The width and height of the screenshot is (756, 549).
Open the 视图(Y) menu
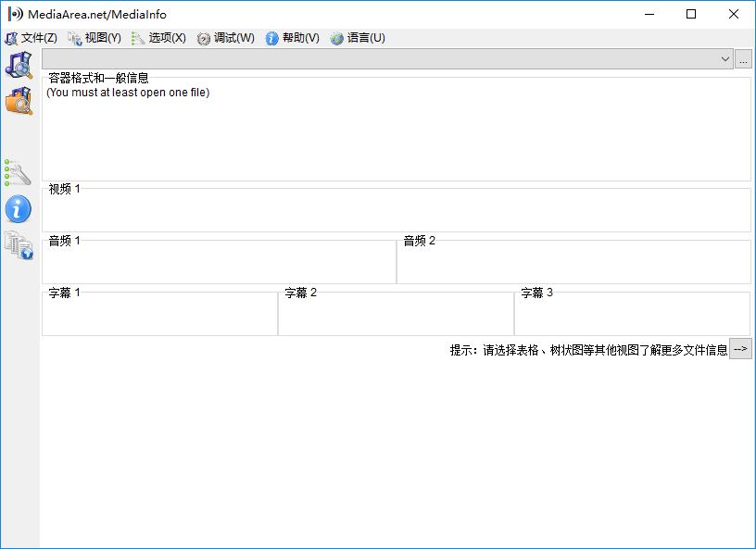(98, 38)
